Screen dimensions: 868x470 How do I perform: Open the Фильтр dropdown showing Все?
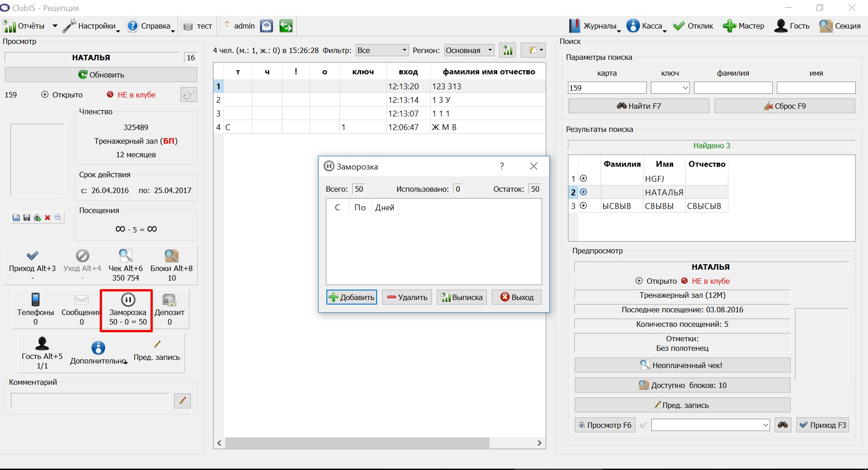point(382,50)
